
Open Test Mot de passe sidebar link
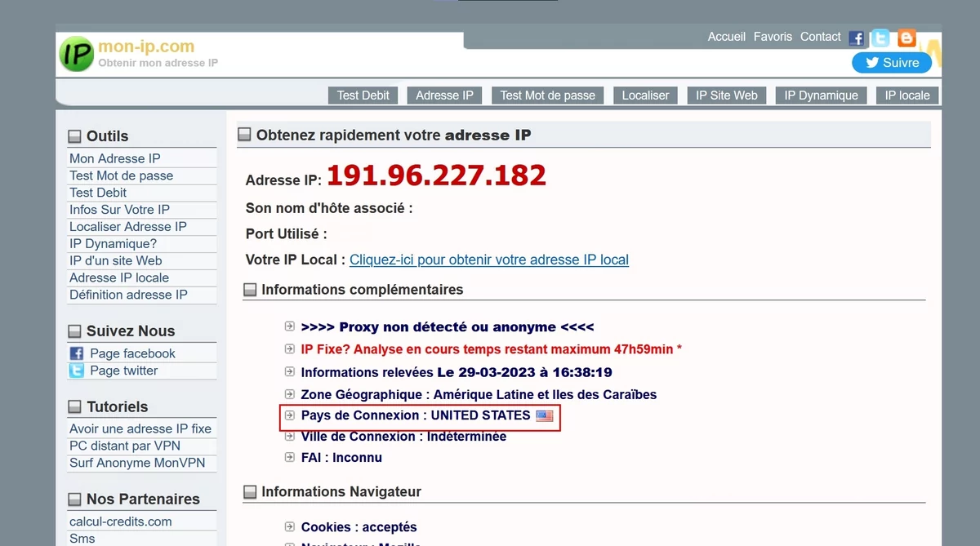[x=121, y=175]
